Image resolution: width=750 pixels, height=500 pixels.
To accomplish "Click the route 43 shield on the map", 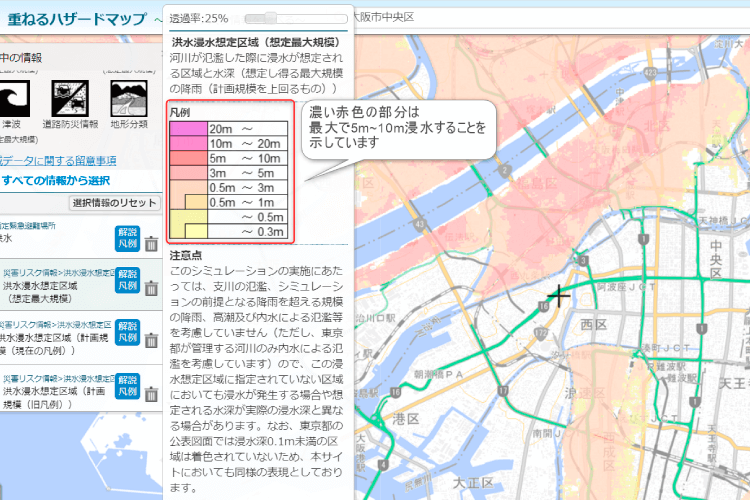I will (419, 224).
